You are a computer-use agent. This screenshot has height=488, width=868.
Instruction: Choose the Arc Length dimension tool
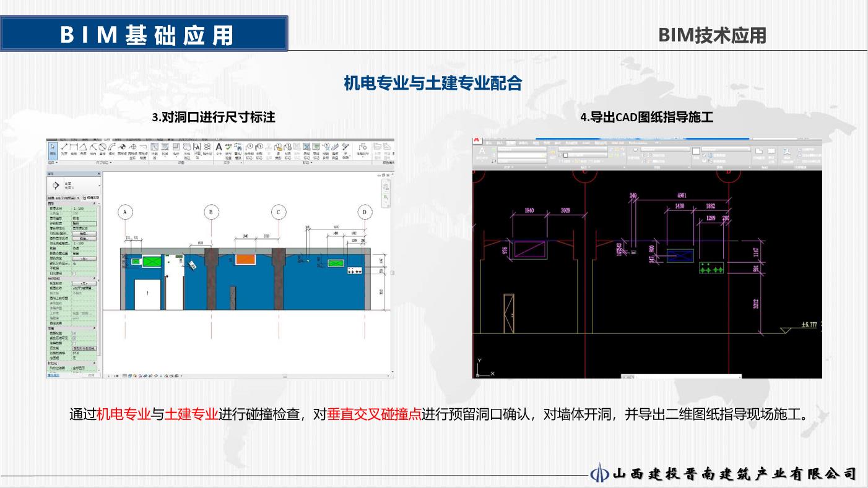[x=112, y=150]
